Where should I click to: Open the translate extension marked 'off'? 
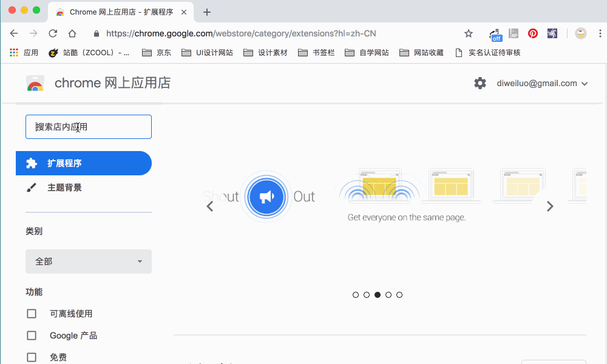tap(495, 35)
